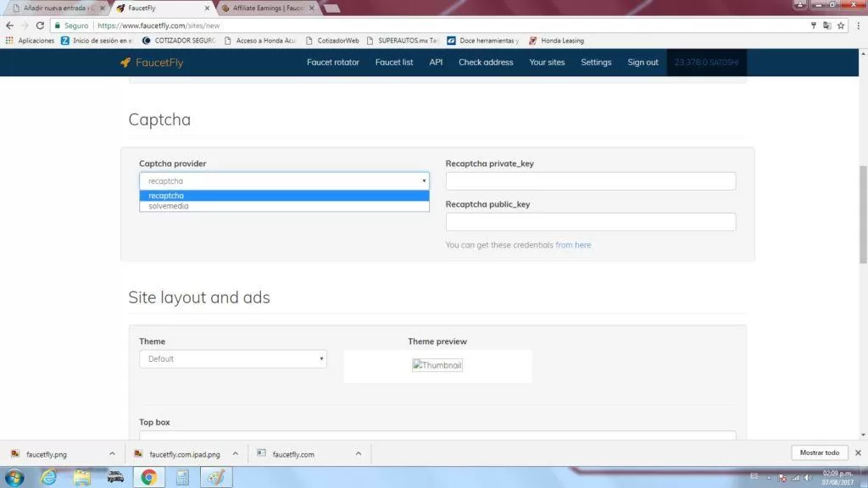Click the FaucetFly rocket logo icon

[125, 63]
